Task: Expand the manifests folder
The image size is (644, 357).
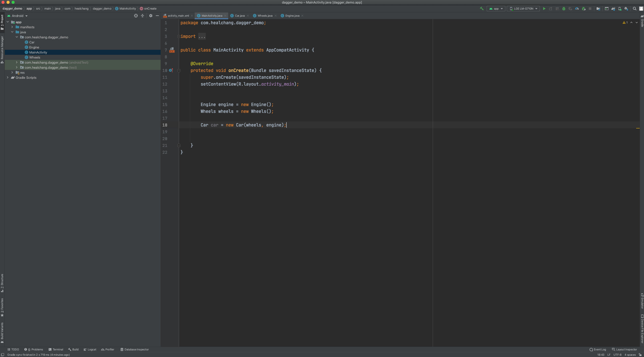Action: (12, 27)
